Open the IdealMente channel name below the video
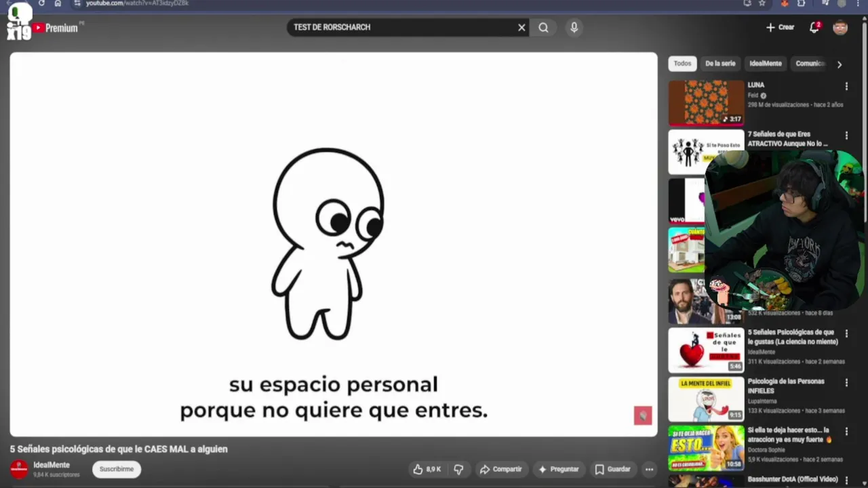Screen dimensions: 868x488 52,465
